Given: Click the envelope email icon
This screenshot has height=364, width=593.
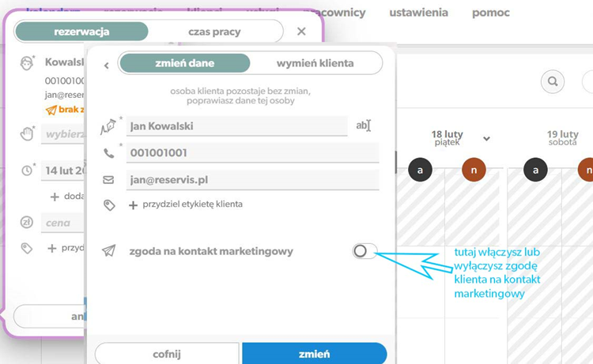Looking at the screenshot, I should pyautogui.click(x=108, y=180).
